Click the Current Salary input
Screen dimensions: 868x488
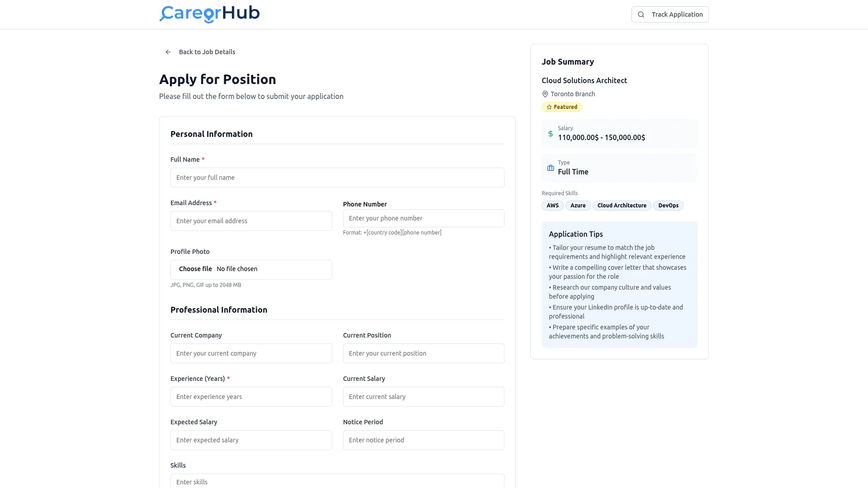[x=424, y=397]
